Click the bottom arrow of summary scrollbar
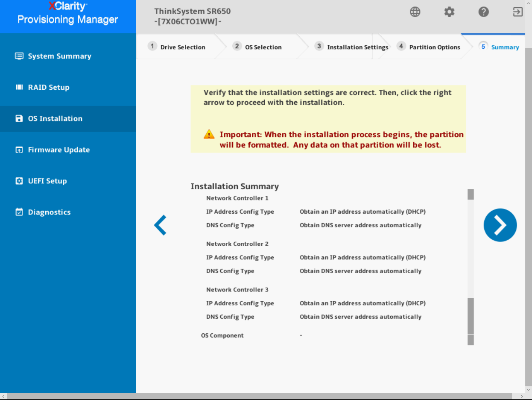 (471, 340)
